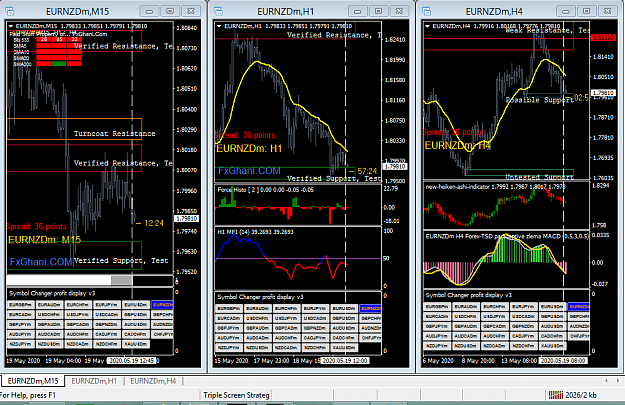Screen dimensions: 625x405
Task: Open the EURNZDm,H1 chart dropdown triangle
Action: 219,26
